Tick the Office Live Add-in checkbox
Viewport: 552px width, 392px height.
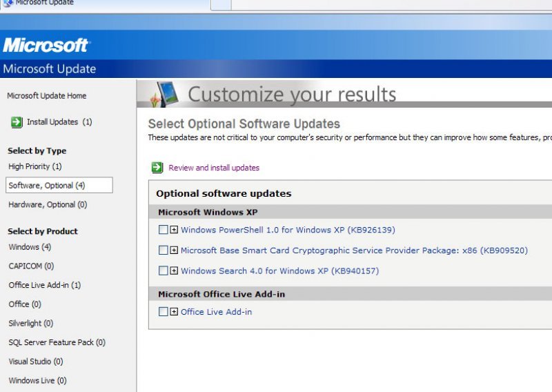[163, 312]
